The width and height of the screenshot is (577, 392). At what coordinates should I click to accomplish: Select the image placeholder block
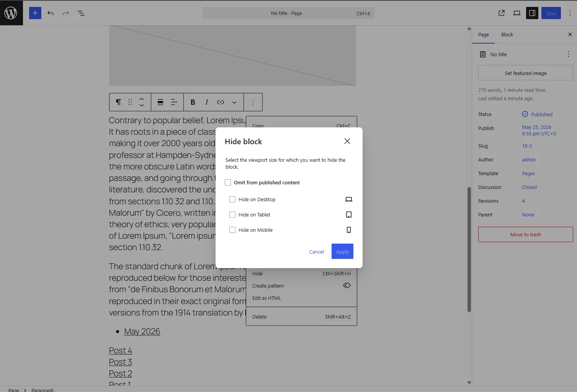tap(232, 55)
